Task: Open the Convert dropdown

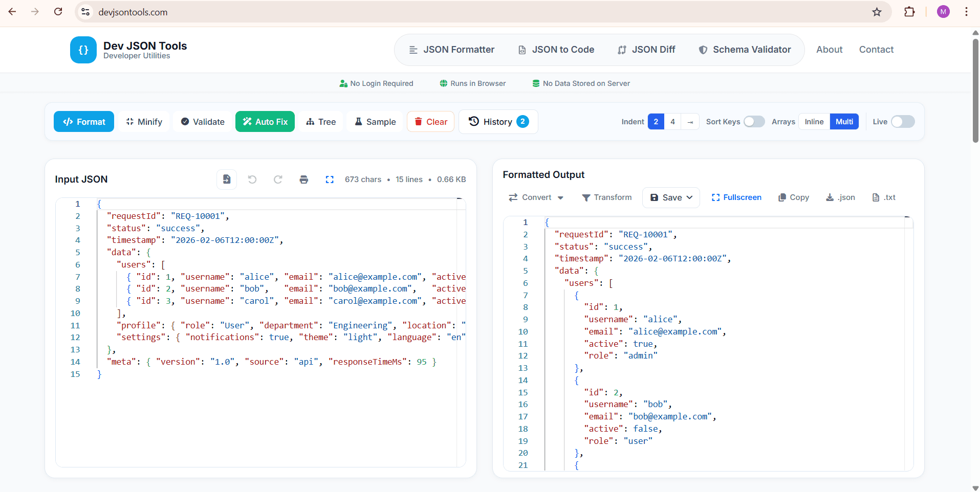Action: point(535,197)
